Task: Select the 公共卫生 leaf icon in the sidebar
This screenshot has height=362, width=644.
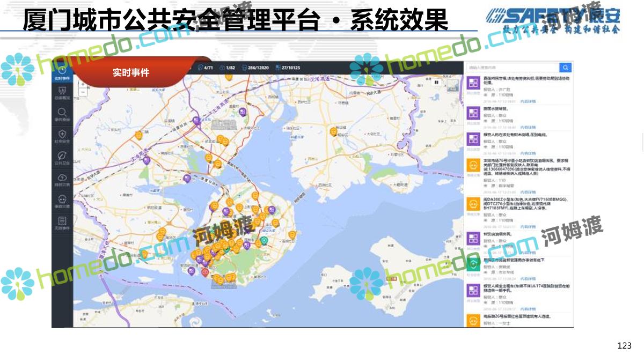Action: 62,157
